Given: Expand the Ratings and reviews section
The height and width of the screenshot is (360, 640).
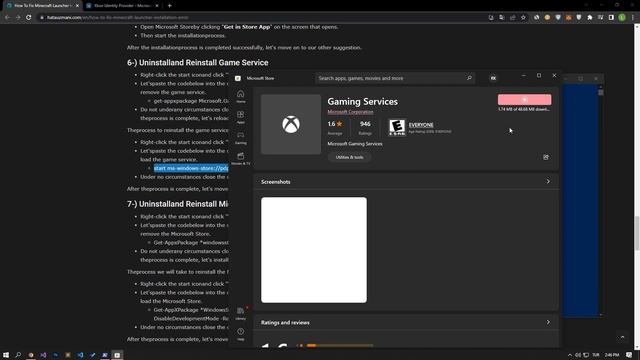Looking at the screenshot, I should pyautogui.click(x=548, y=322).
